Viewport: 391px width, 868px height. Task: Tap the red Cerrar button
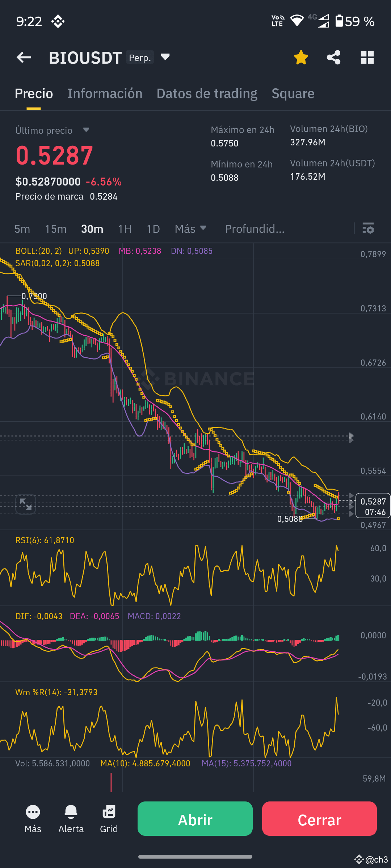(x=319, y=818)
